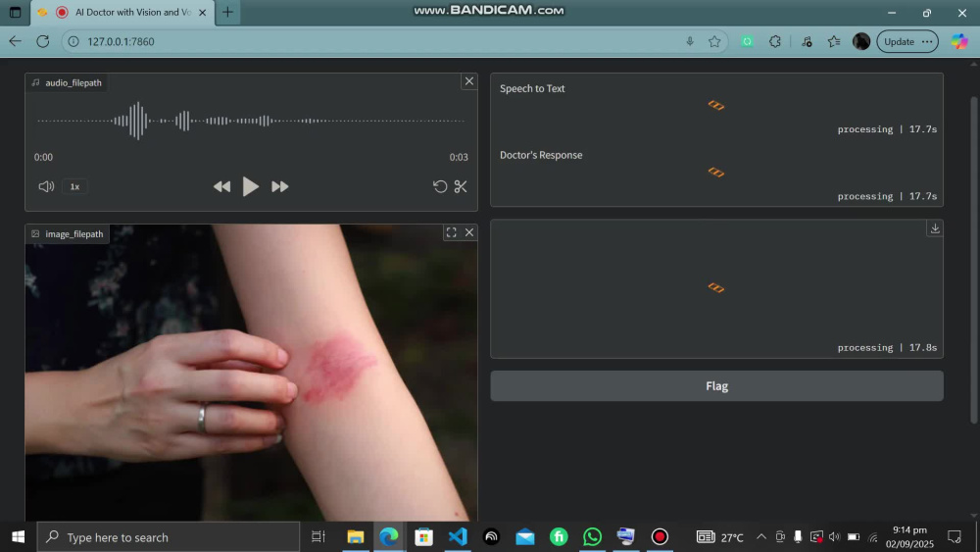Go back in the browser
The image size is (980, 552).
pos(15,41)
